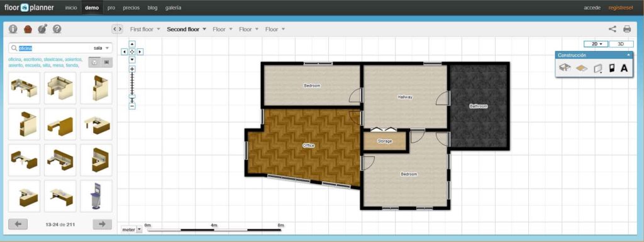The image size is (644, 242).
Task: Go to the next page of furniture
Action: (x=103, y=224)
